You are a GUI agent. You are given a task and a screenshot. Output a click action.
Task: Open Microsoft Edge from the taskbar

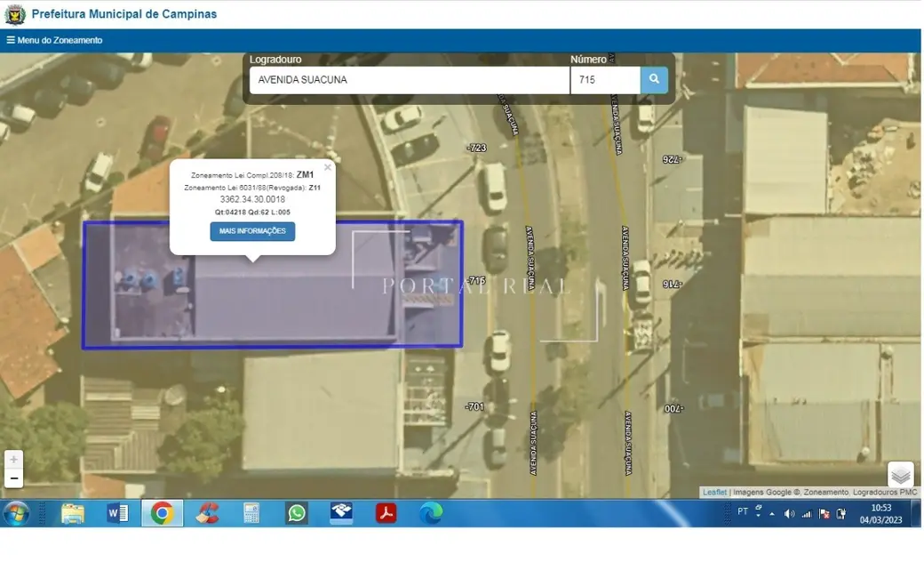click(x=431, y=513)
